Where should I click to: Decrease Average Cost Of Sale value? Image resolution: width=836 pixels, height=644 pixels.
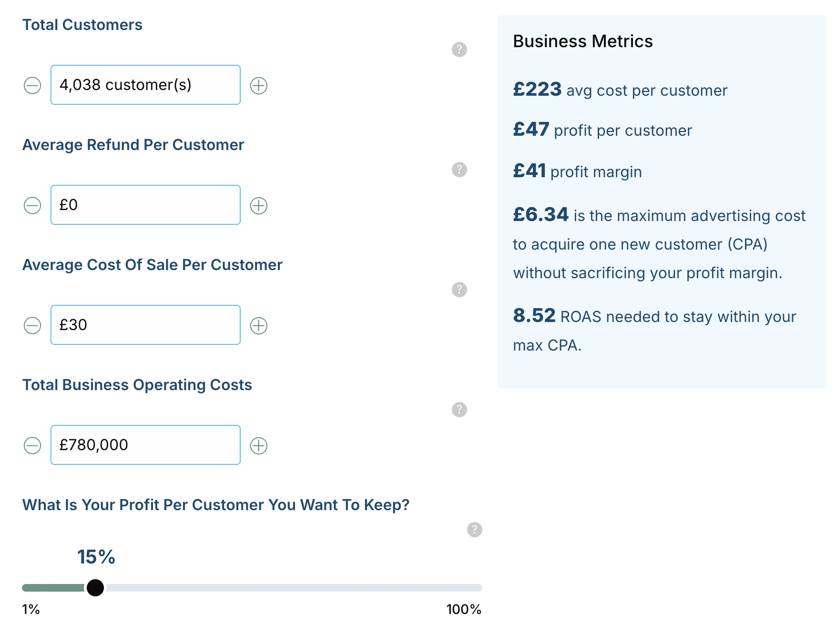(x=32, y=326)
